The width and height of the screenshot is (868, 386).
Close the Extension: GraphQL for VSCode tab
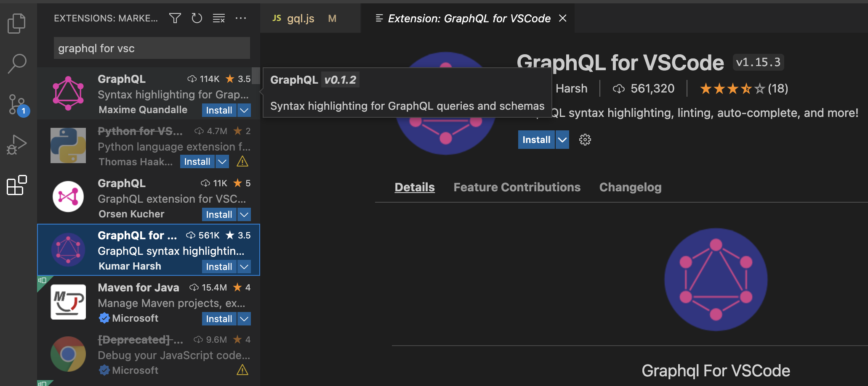[x=563, y=18]
